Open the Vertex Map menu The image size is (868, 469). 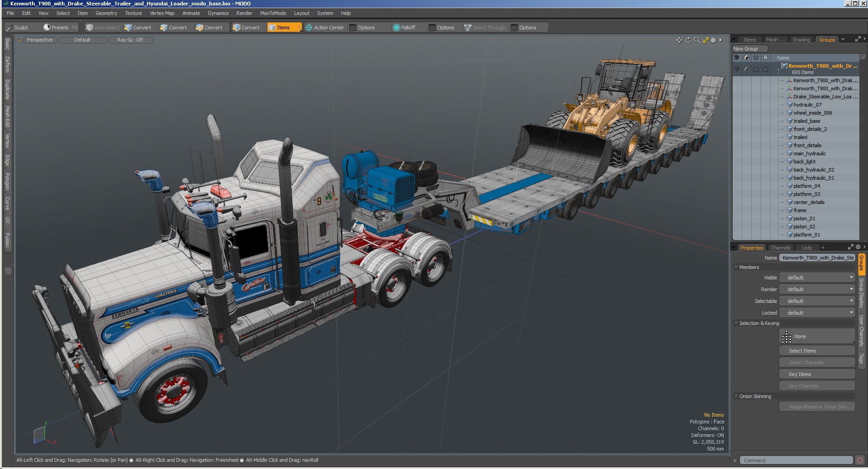[162, 13]
